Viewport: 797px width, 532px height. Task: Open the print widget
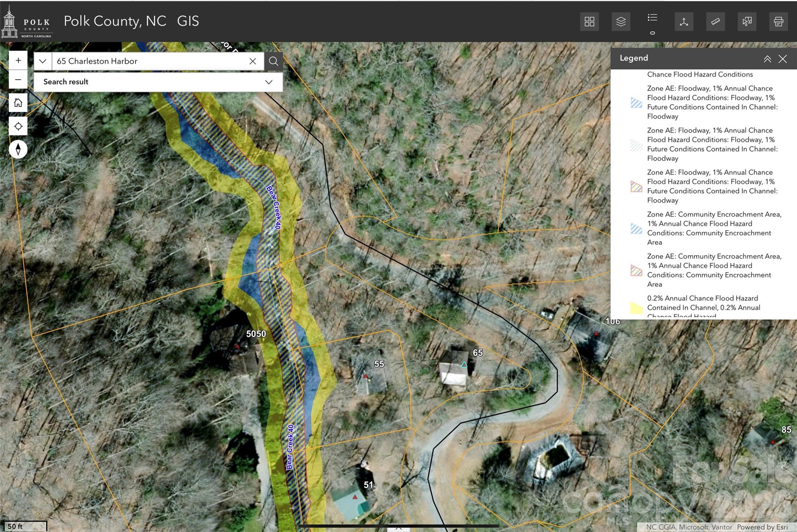(778, 21)
